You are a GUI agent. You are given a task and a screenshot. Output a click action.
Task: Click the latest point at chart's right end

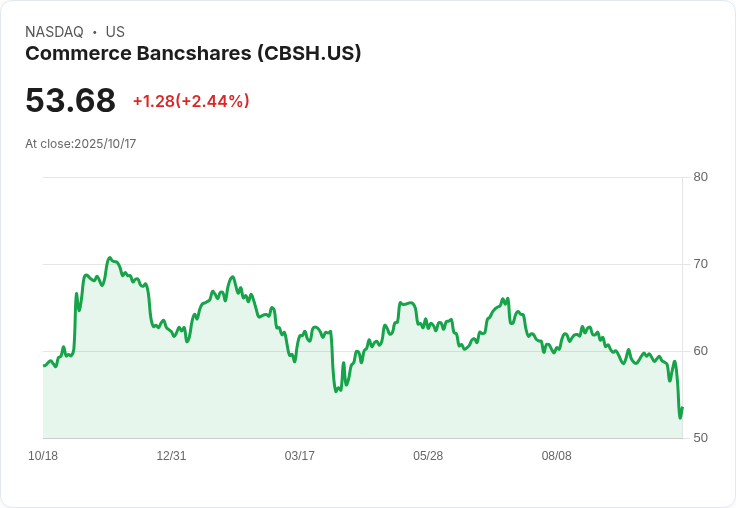(x=682, y=408)
